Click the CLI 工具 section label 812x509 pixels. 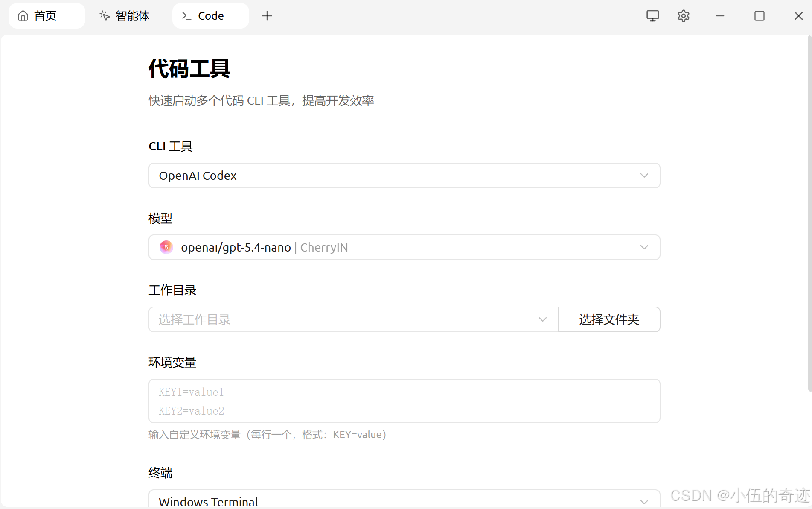pyautogui.click(x=171, y=146)
